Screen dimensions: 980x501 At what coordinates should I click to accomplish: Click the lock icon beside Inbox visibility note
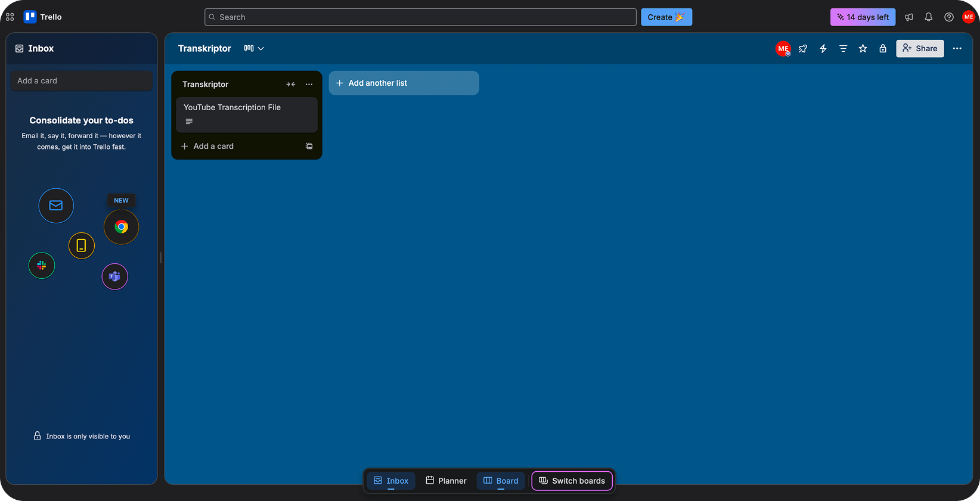pos(37,436)
